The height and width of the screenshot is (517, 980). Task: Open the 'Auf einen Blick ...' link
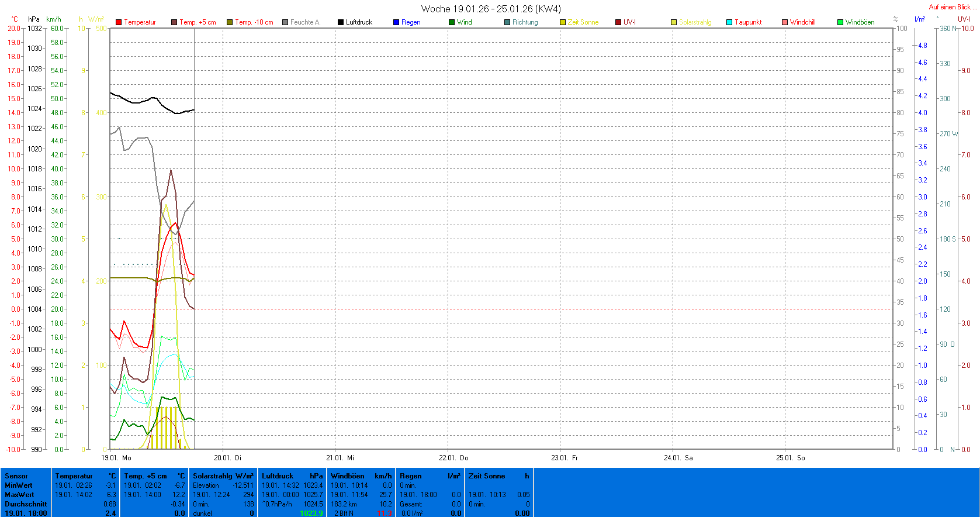[952, 7]
